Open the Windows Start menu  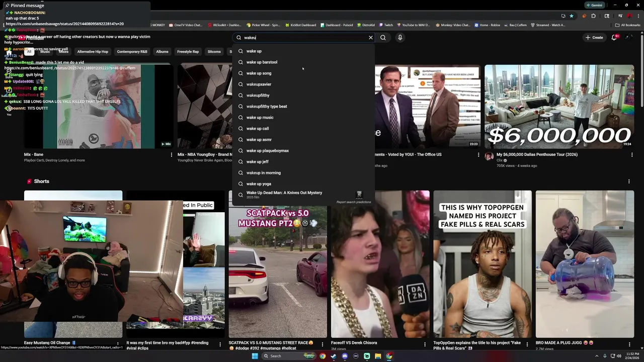255,356
